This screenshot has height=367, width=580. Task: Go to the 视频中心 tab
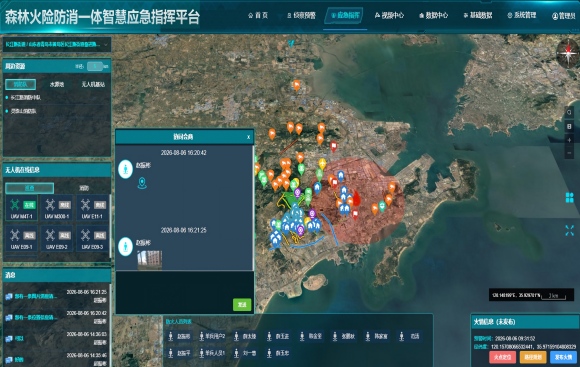(x=389, y=15)
